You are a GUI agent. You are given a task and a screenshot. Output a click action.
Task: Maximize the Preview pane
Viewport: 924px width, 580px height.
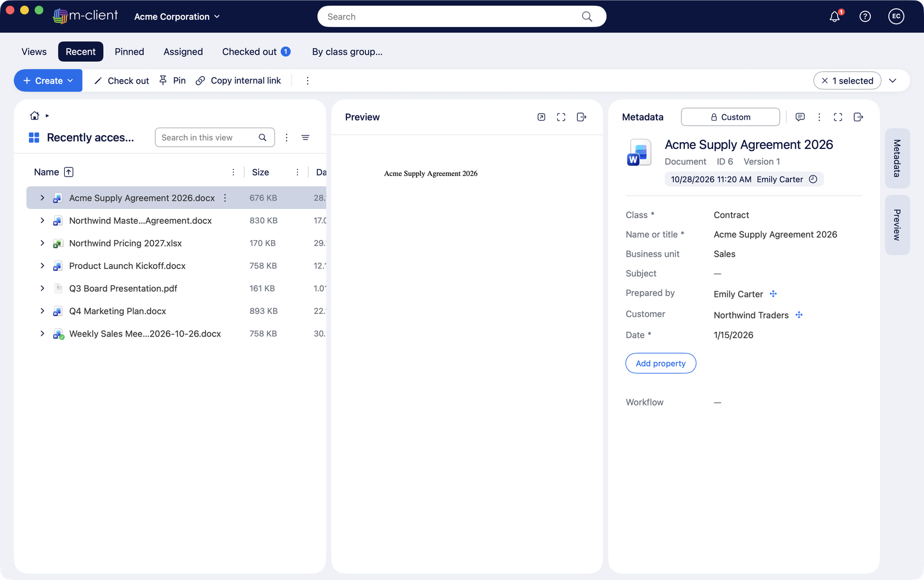pyautogui.click(x=561, y=117)
